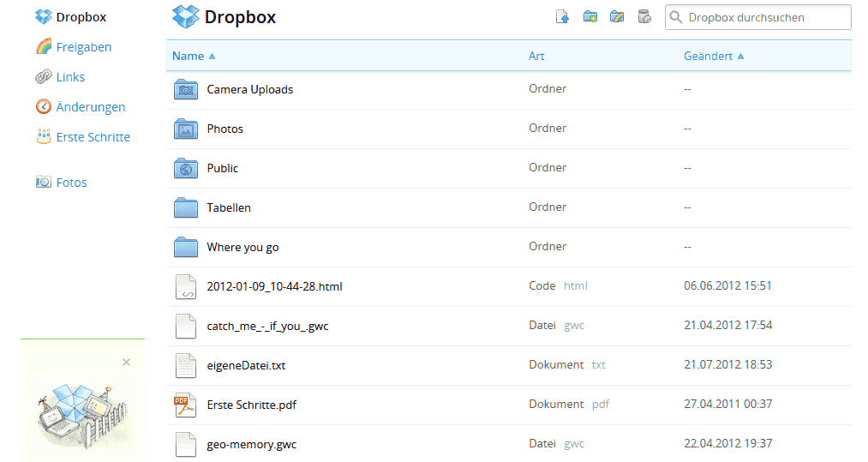This screenshot has height=462, width=868.
Task: Open the Tabellen folder name
Action: click(229, 207)
